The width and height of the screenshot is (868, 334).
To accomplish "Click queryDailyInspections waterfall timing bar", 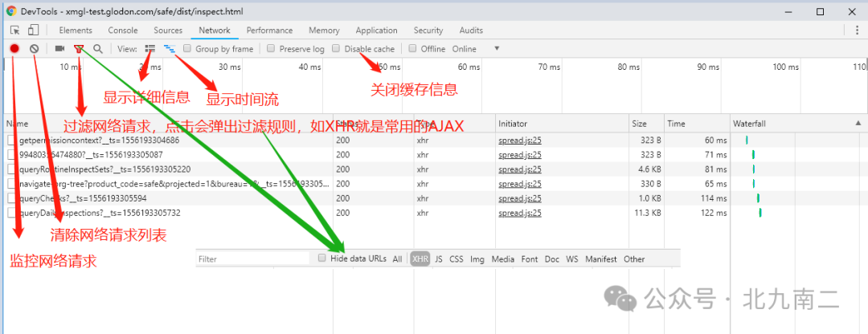I will point(760,212).
